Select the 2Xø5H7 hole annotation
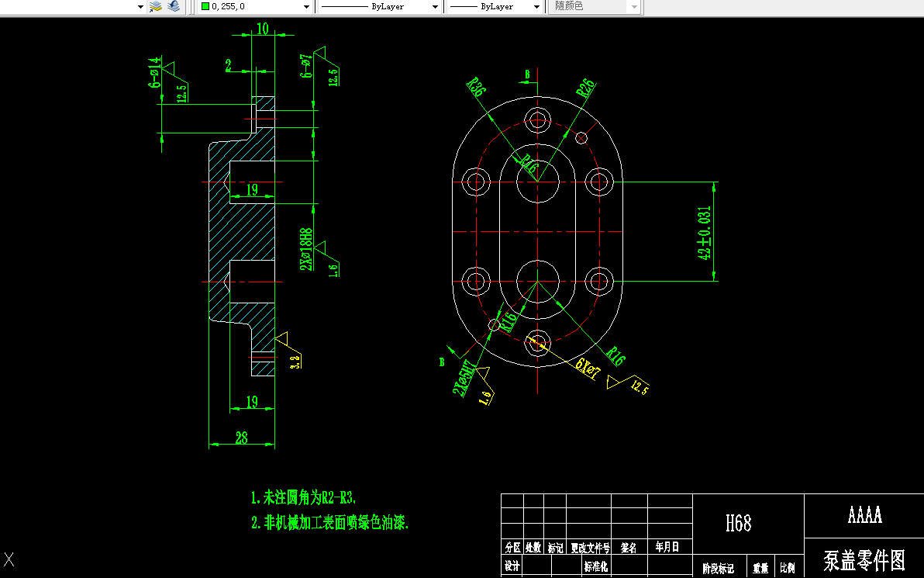 (x=464, y=378)
